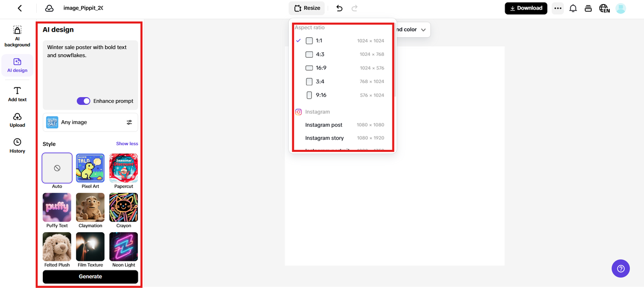Select the 16:9 aspect ratio
The width and height of the screenshot is (644, 288).
(x=320, y=68)
